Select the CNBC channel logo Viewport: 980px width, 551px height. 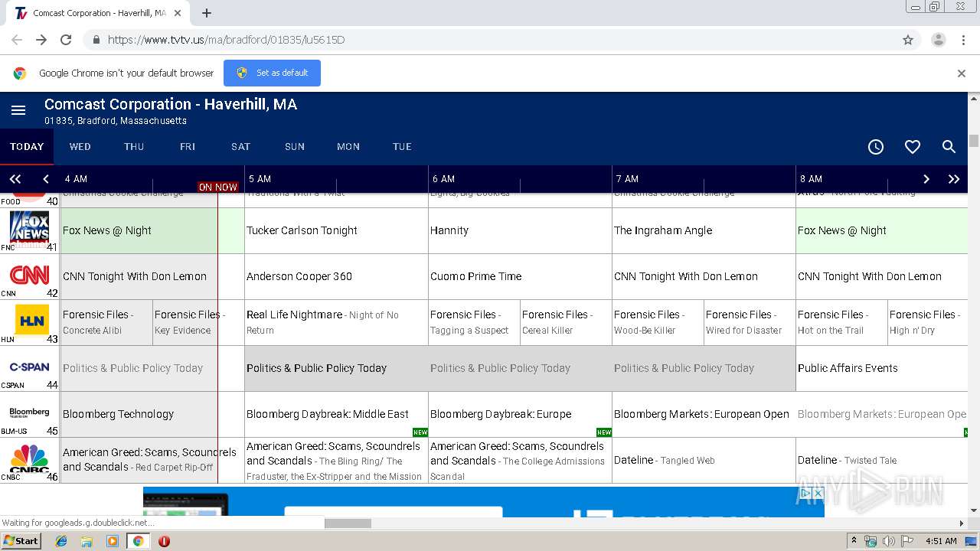pyautogui.click(x=30, y=458)
